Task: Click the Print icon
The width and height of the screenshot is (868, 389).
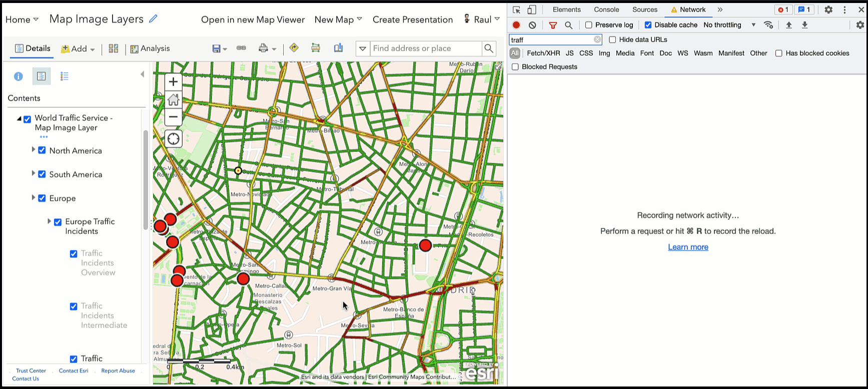Action: (x=263, y=49)
